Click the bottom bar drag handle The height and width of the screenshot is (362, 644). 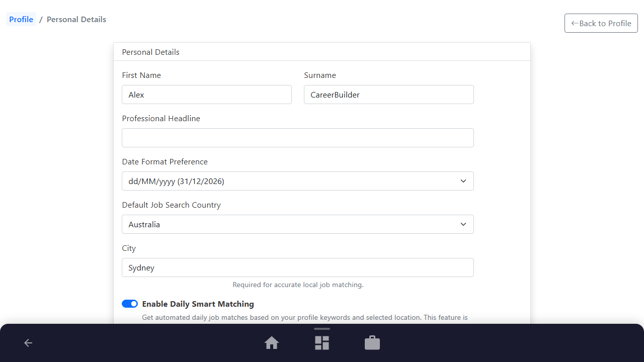[x=322, y=329]
